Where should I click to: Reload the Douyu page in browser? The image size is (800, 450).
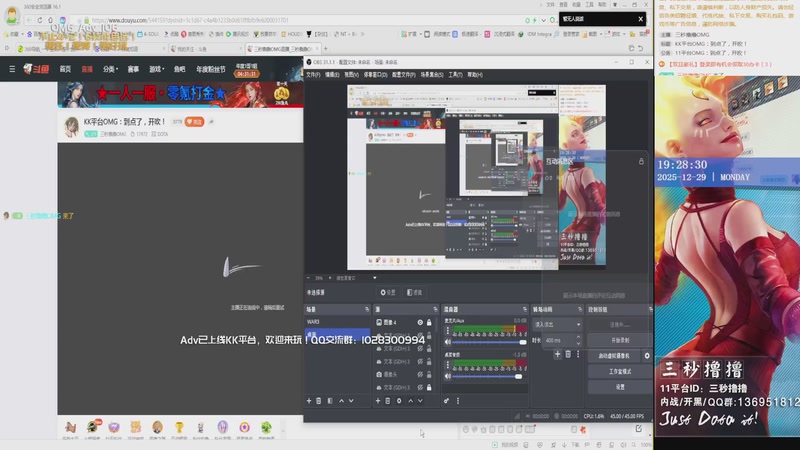40,20
